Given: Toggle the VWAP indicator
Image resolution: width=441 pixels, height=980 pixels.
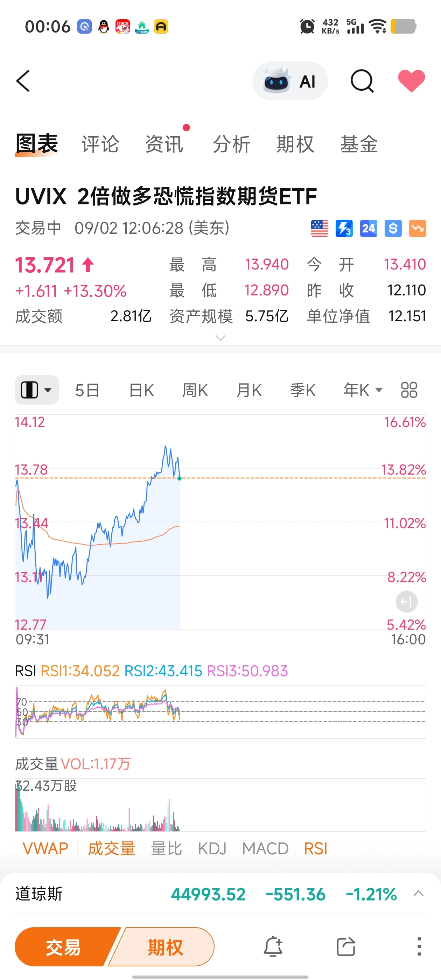Looking at the screenshot, I should tap(45, 849).
